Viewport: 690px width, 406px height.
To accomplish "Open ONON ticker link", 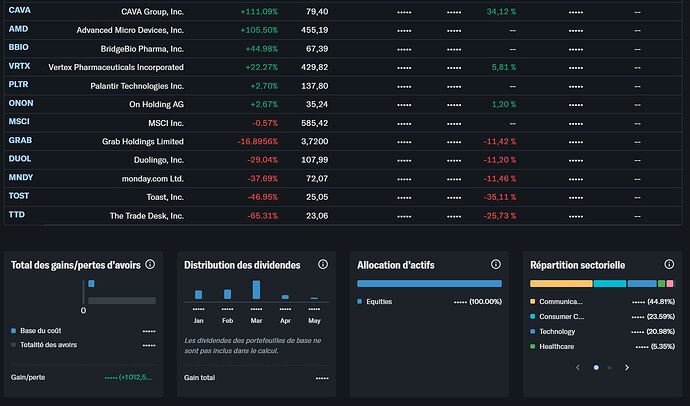I will point(21,103).
